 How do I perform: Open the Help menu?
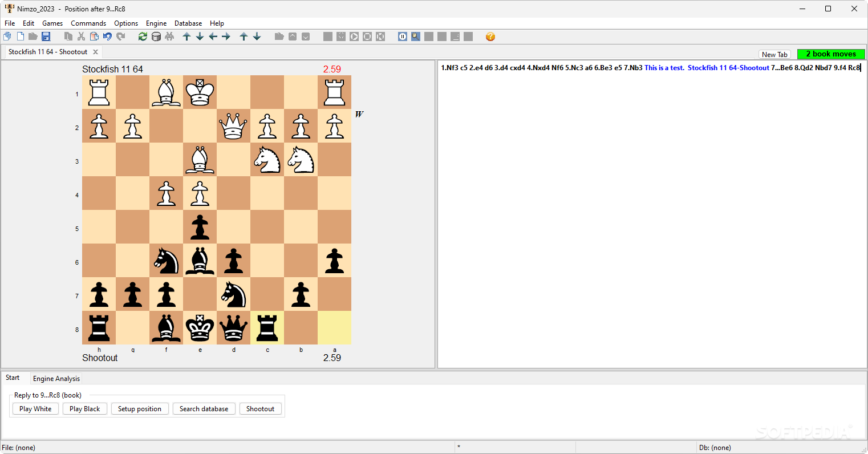(x=217, y=23)
